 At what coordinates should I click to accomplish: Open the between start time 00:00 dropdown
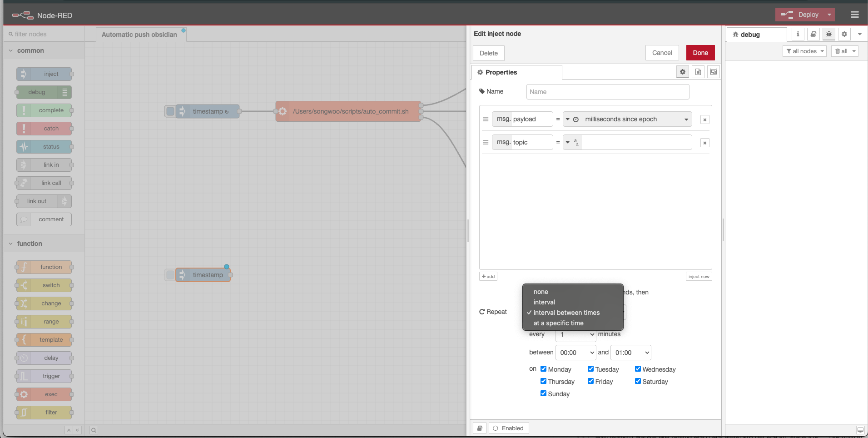click(x=576, y=353)
